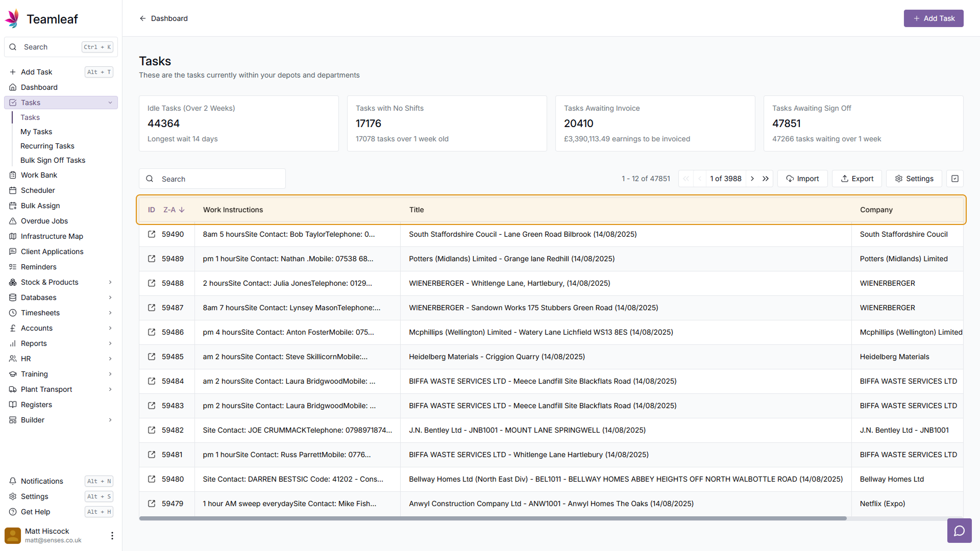Image resolution: width=980 pixels, height=551 pixels.
Task: Open Infrastructure Map
Action: pos(61,236)
